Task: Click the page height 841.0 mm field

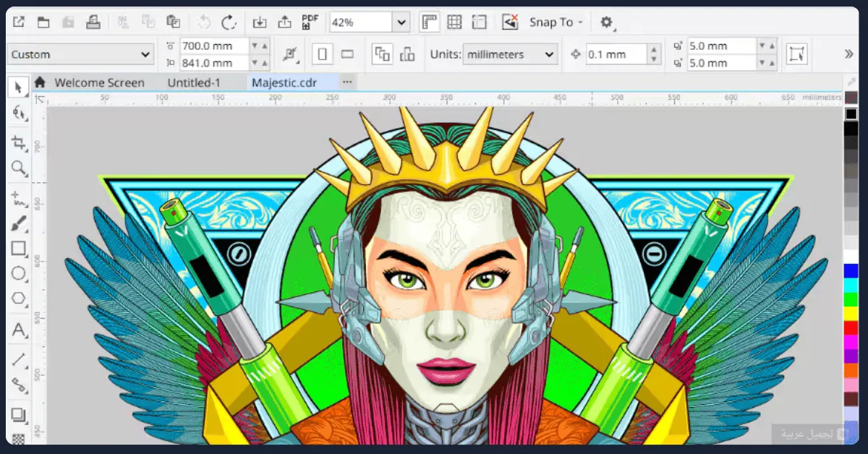Action: [213, 63]
